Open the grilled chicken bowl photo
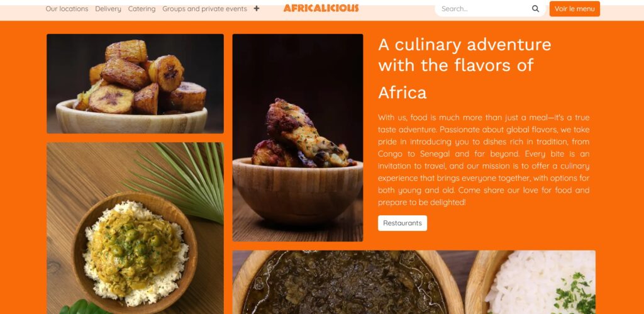Screen dimensions: 644x314 pyautogui.click(x=297, y=138)
